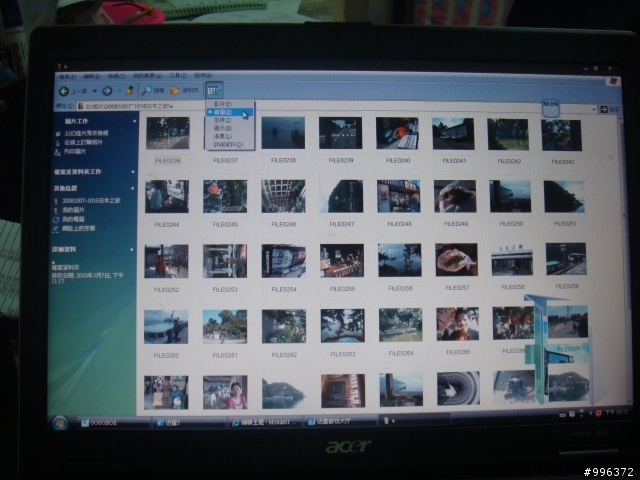The height and width of the screenshot is (480, 640).
Task: Select the FILE0249 food photo thumbnail
Action: (455, 196)
